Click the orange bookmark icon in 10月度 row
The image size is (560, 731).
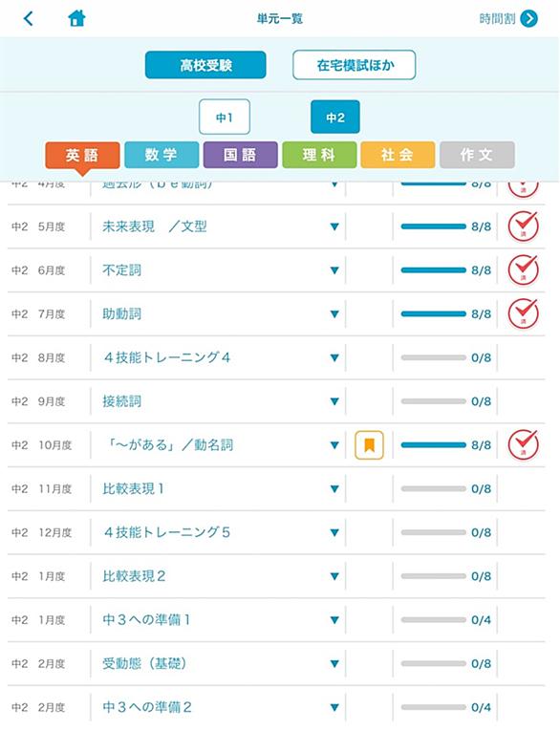(x=369, y=445)
